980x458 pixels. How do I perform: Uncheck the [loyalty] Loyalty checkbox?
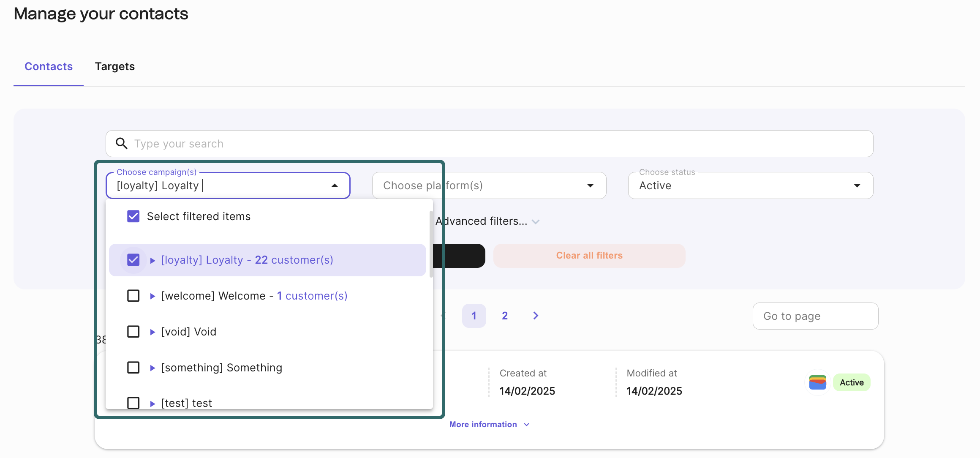click(133, 260)
